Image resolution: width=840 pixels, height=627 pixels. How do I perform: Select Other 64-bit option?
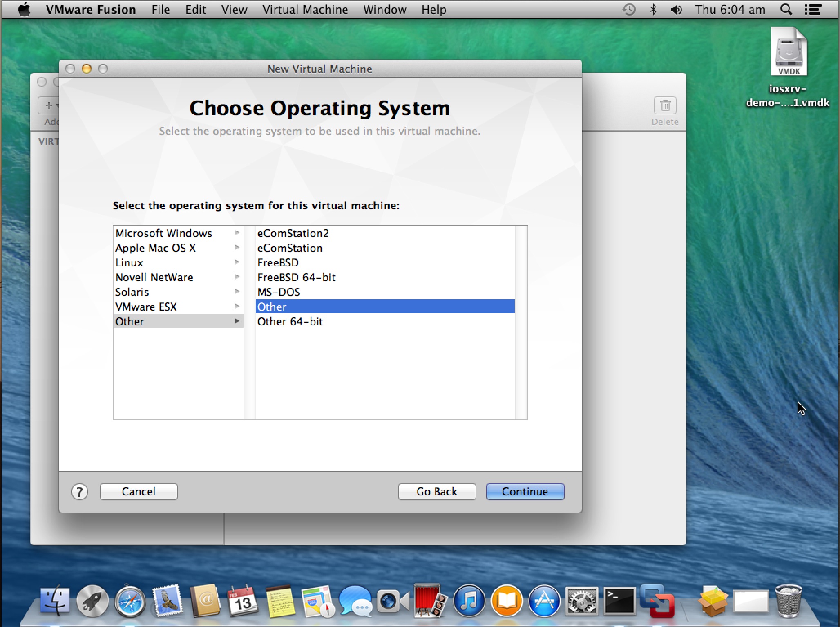pyautogui.click(x=385, y=321)
